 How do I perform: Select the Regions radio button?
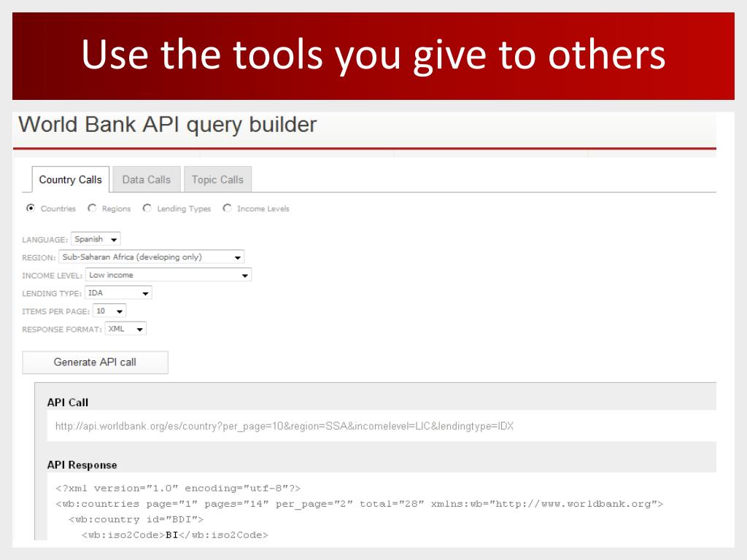tap(92, 208)
